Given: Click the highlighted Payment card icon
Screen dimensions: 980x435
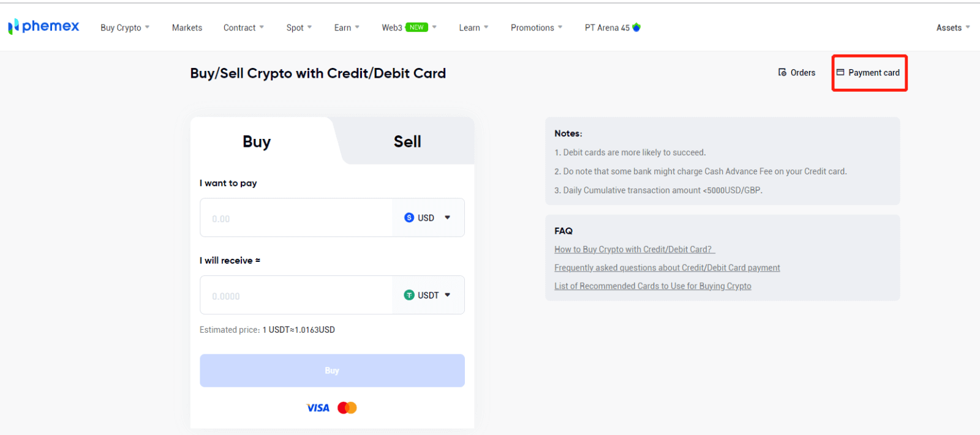Looking at the screenshot, I should [x=842, y=72].
